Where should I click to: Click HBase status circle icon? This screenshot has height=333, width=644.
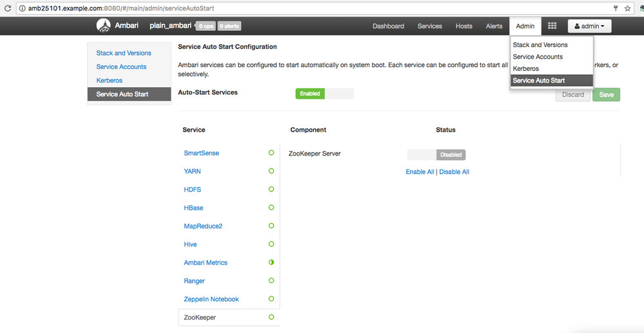271,207
